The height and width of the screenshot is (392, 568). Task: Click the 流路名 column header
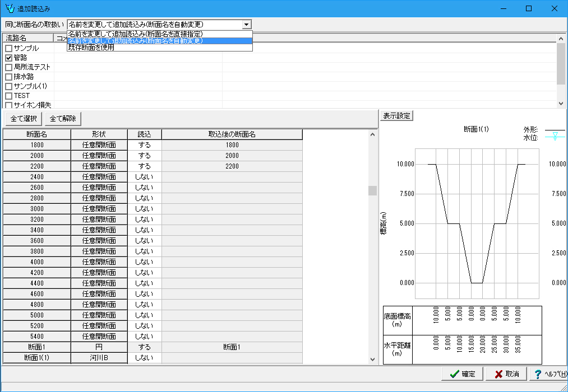(28, 38)
